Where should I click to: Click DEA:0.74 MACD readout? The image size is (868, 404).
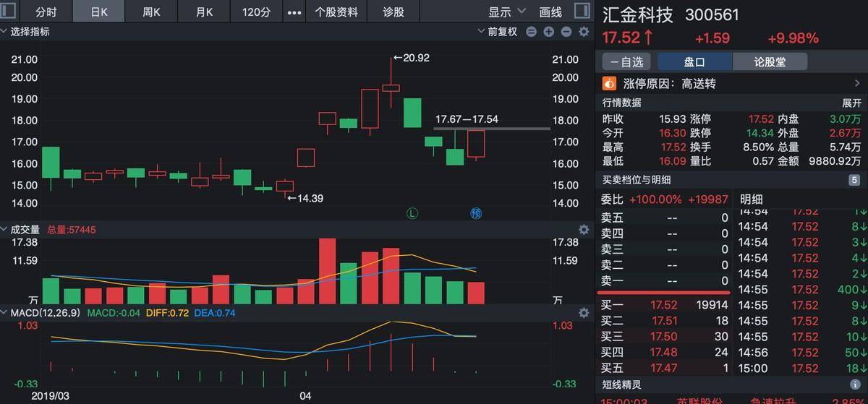click(216, 313)
